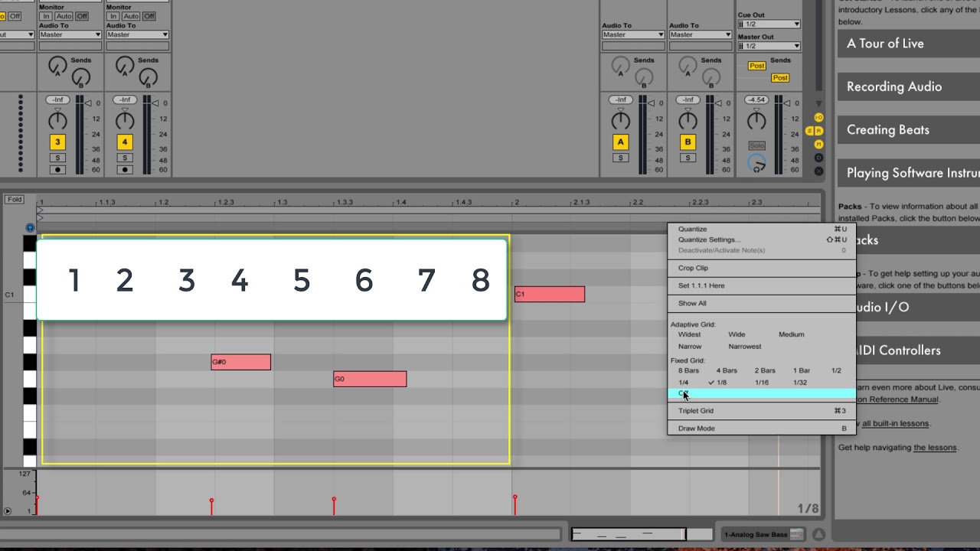Follow the all built-in lessons link
980x551 pixels.
point(895,423)
